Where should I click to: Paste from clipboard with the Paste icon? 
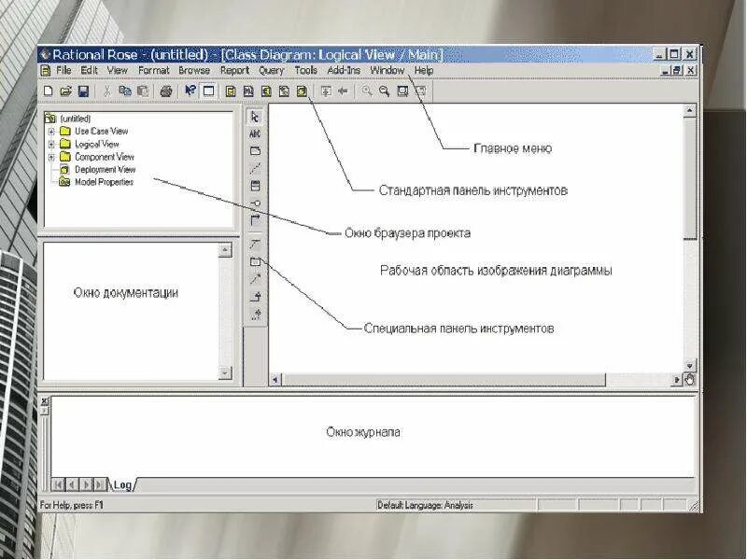tap(143, 91)
